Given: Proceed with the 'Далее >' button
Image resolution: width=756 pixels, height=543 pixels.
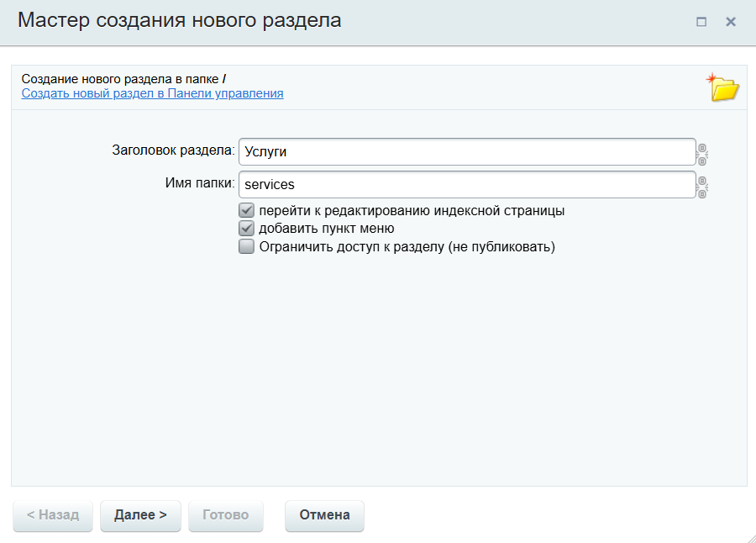Looking at the screenshot, I should click(x=140, y=515).
